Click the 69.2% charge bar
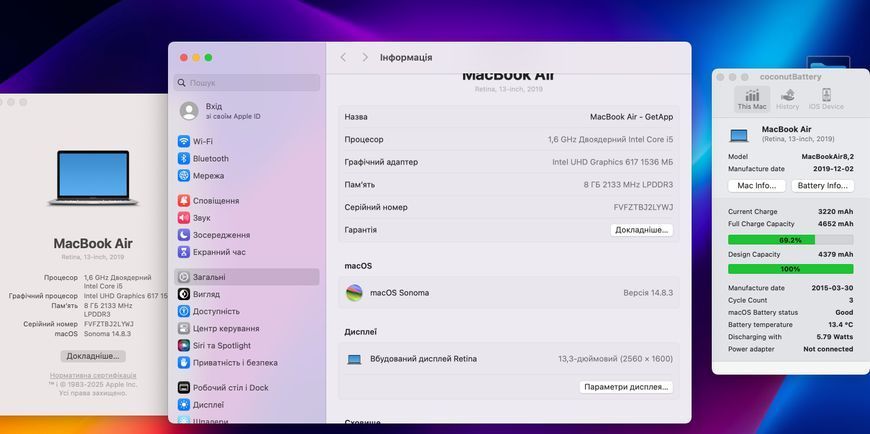870x434 pixels. pos(791,240)
